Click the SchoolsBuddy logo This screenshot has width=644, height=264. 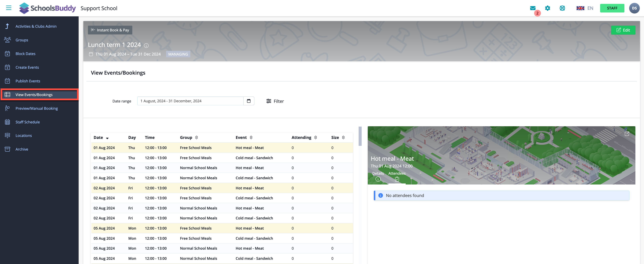(47, 8)
